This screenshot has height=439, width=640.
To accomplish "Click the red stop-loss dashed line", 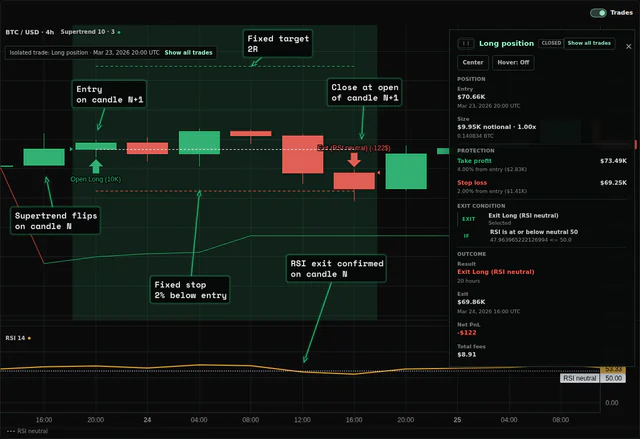I will [224, 191].
